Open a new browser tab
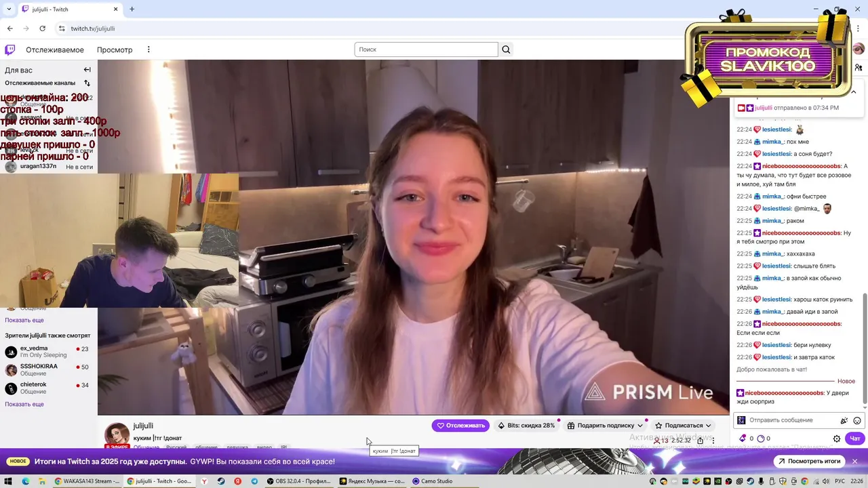 pyautogui.click(x=132, y=9)
